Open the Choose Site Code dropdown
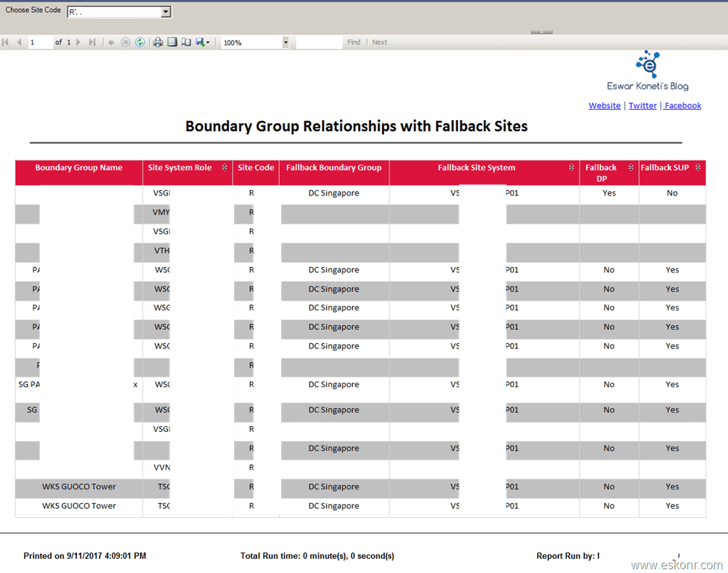728x573 pixels. pos(166,11)
